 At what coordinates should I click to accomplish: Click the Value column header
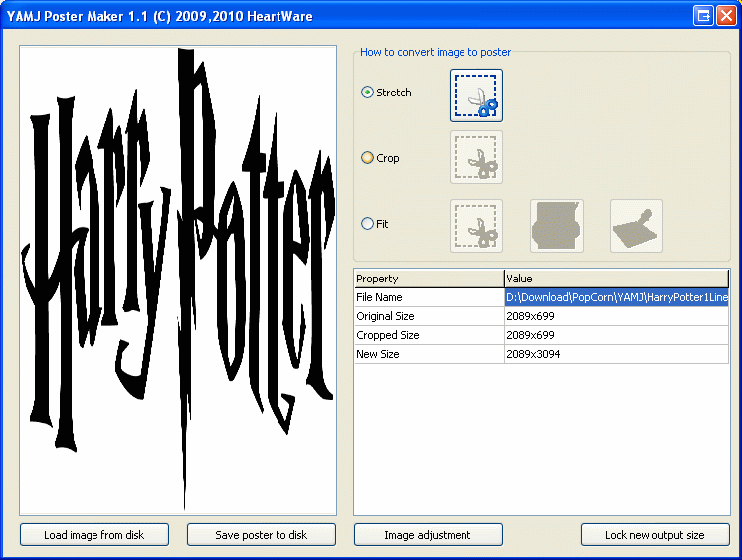(617, 279)
